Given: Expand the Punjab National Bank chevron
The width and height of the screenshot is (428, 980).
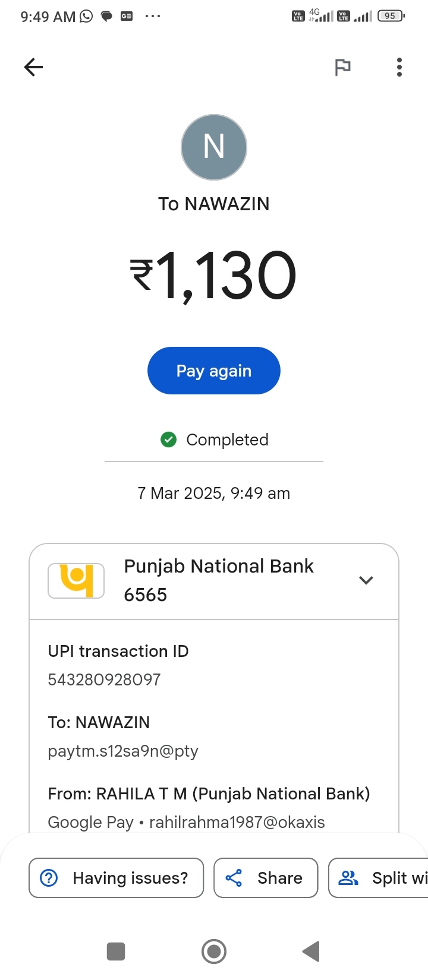Looking at the screenshot, I should coord(366,580).
